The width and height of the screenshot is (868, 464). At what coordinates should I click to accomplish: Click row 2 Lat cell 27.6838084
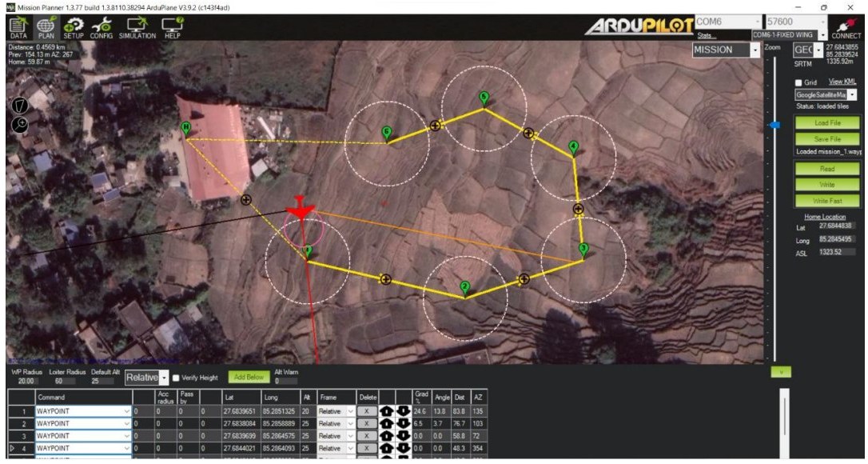241,423
